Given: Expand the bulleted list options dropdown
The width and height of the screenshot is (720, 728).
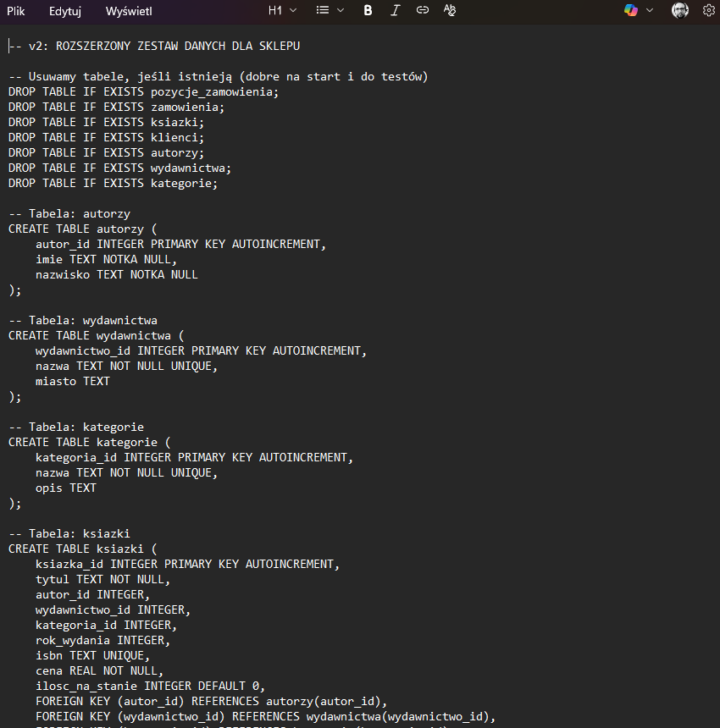Looking at the screenshot, I should tap(341, 10).
